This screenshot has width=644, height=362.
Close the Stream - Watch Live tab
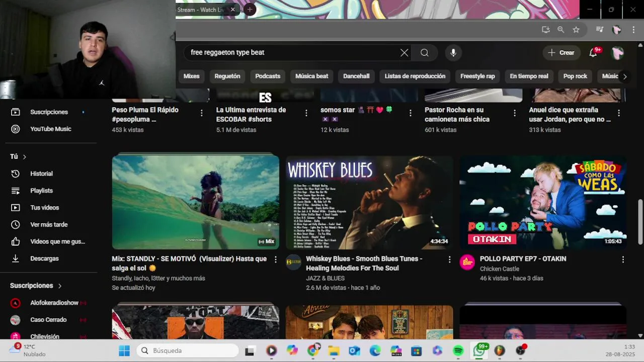coord(232,10)
